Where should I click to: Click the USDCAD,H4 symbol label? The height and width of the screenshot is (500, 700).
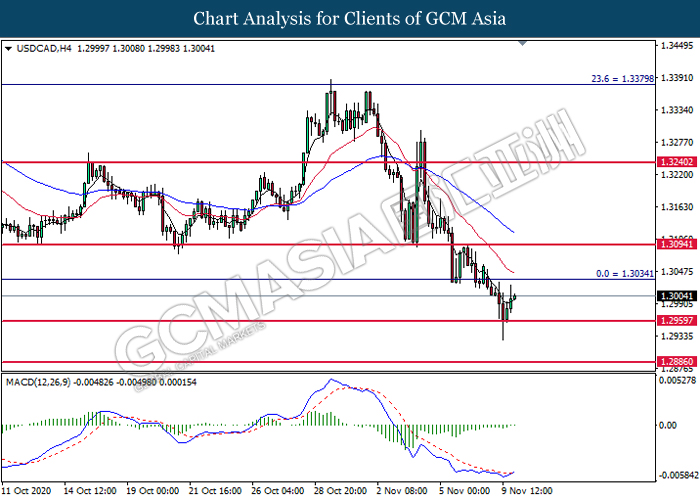[44, 49]
